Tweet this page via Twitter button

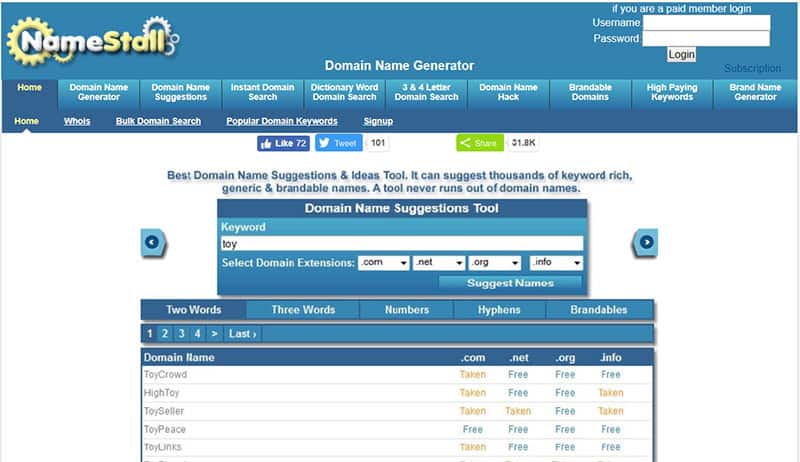tap(338, 143)
